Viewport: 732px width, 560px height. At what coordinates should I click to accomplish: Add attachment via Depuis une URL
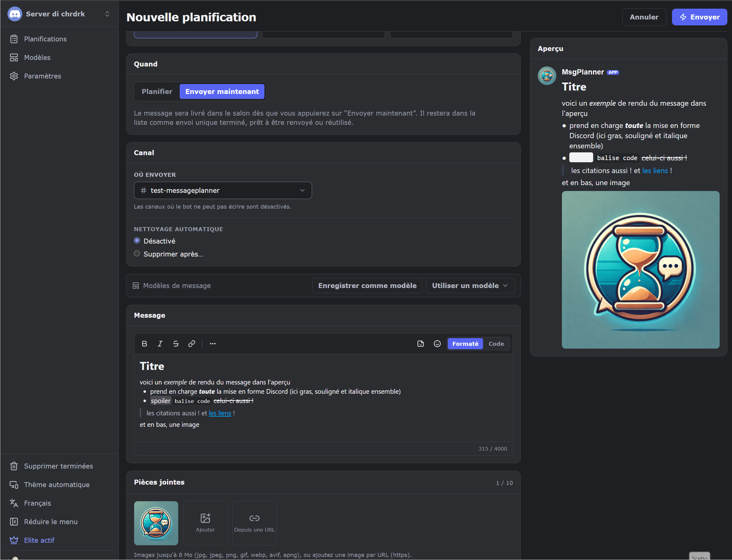coord(255,523)
